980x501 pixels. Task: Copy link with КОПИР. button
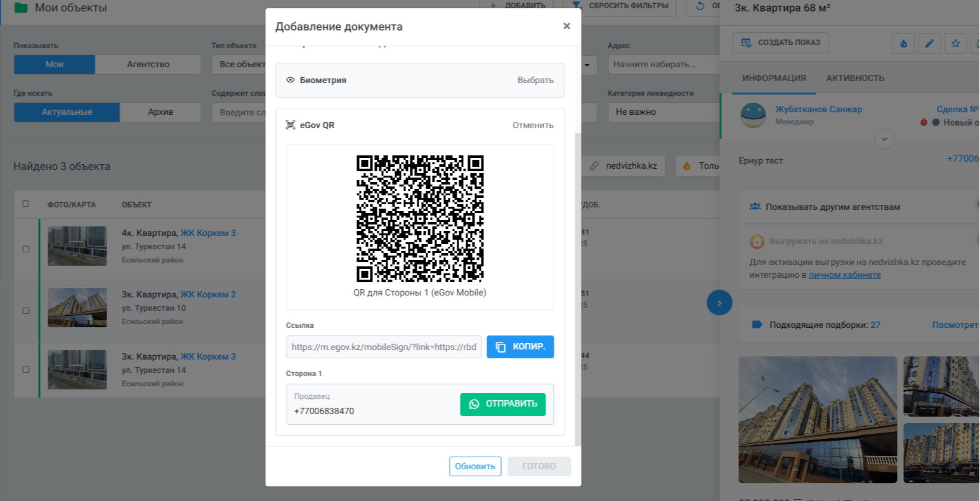(x=520, y=347)
